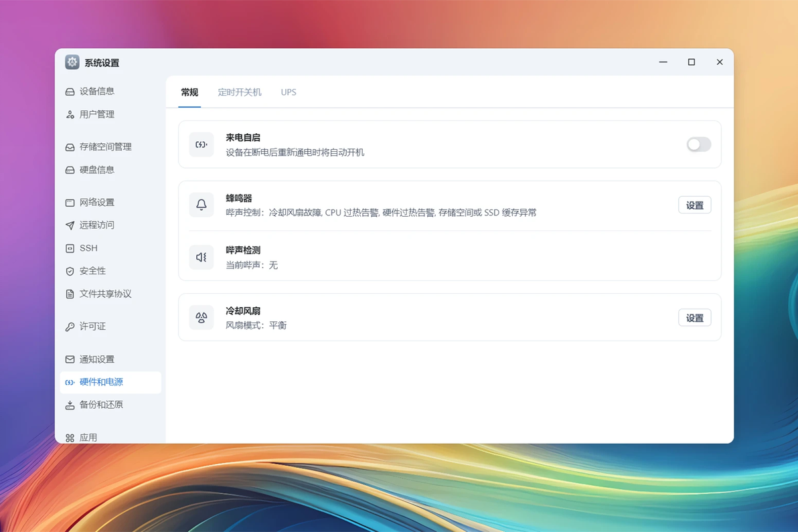Select the 用户管理 sidebar icon
798x532 pixels.
(70, 114)
